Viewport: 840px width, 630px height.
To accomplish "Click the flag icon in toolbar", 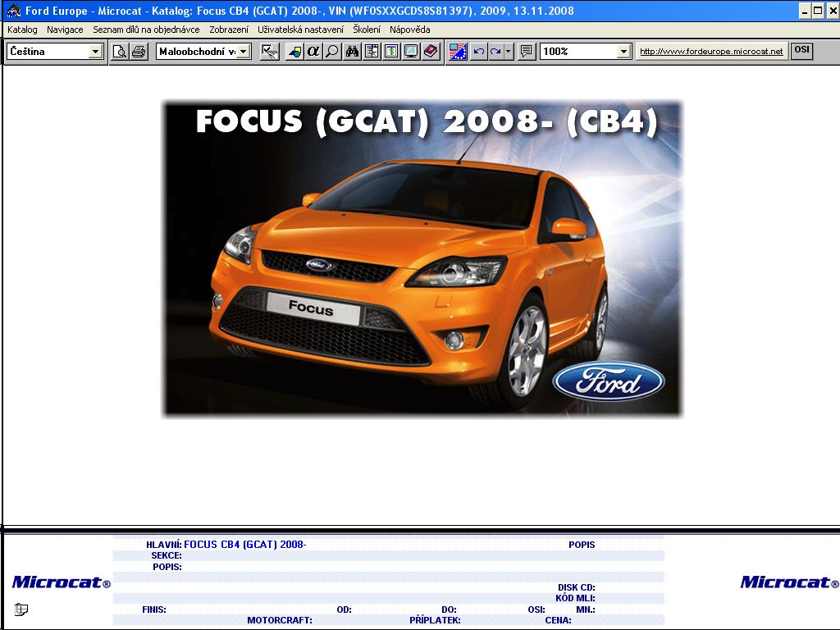I will point(458,52).
